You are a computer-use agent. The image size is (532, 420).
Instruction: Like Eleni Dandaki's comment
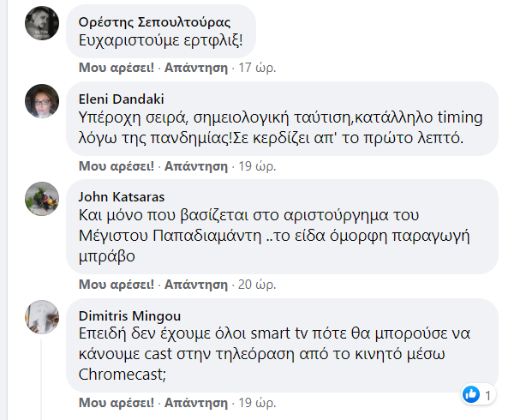point(117,166)
